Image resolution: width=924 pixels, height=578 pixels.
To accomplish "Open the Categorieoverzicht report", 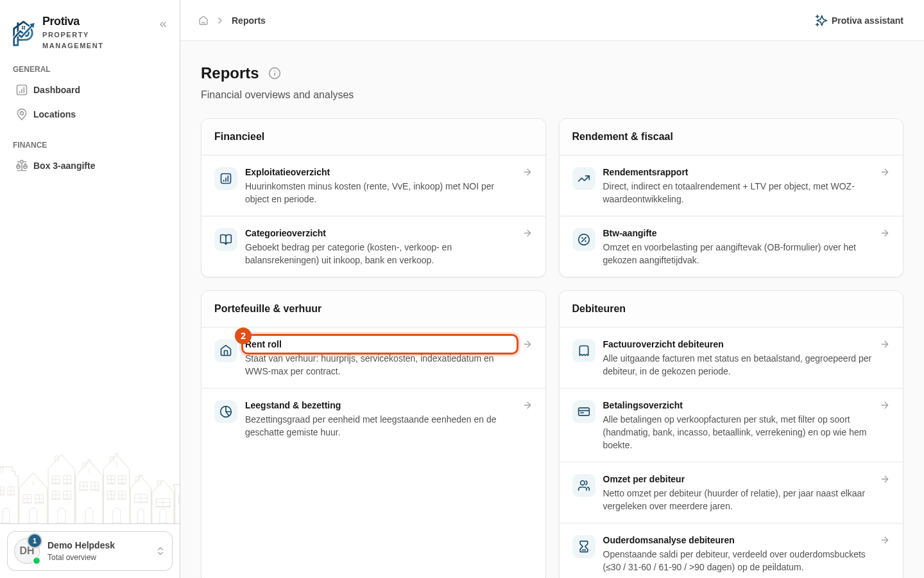I will 373,247.
